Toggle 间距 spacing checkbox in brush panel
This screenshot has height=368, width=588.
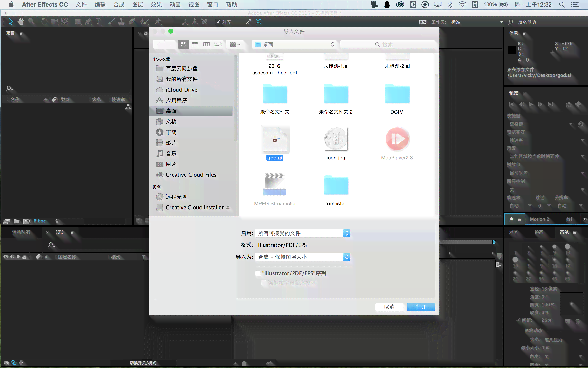pyautogui.click(x=518, y=320)
